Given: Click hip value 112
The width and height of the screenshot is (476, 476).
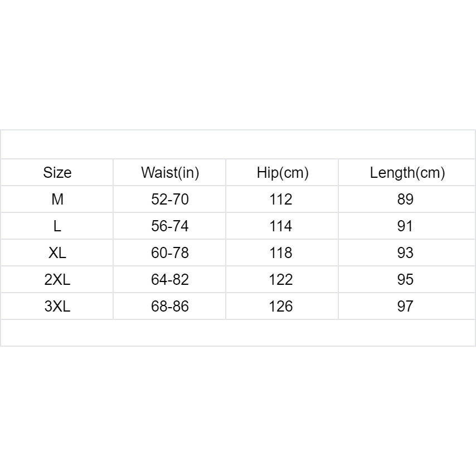Looking at the screenshot, I should pos(281,200).
